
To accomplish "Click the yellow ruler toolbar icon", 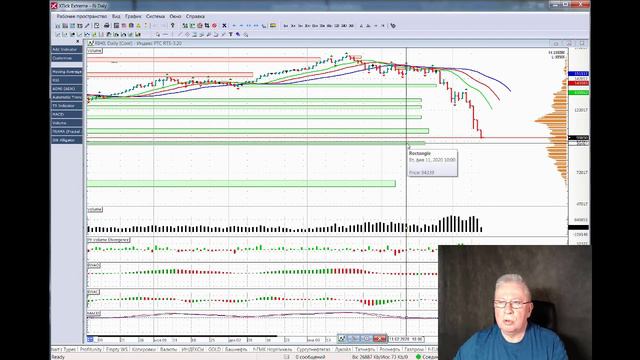I will 273,26.
